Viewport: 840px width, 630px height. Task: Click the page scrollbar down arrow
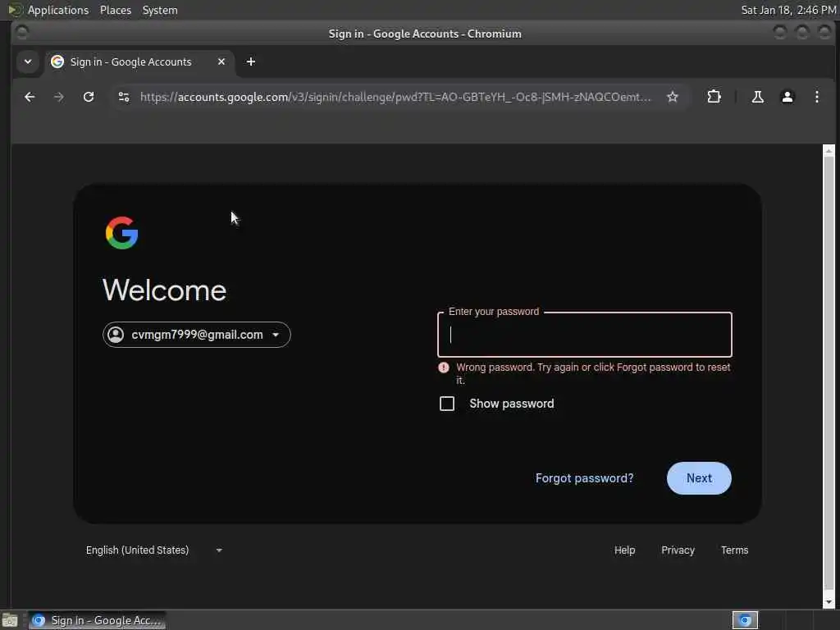point(829,601)
